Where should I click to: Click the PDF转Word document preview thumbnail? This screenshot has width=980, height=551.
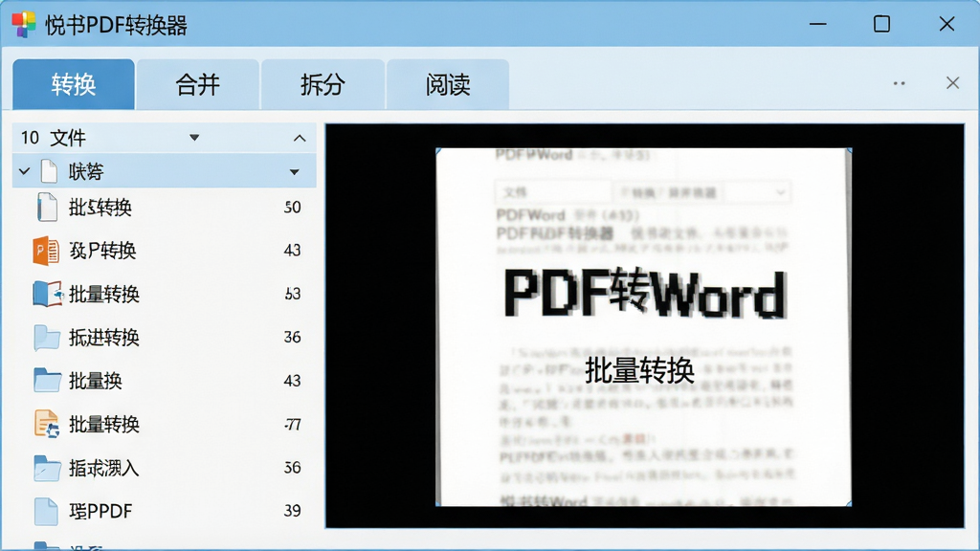tap(644, 327)
